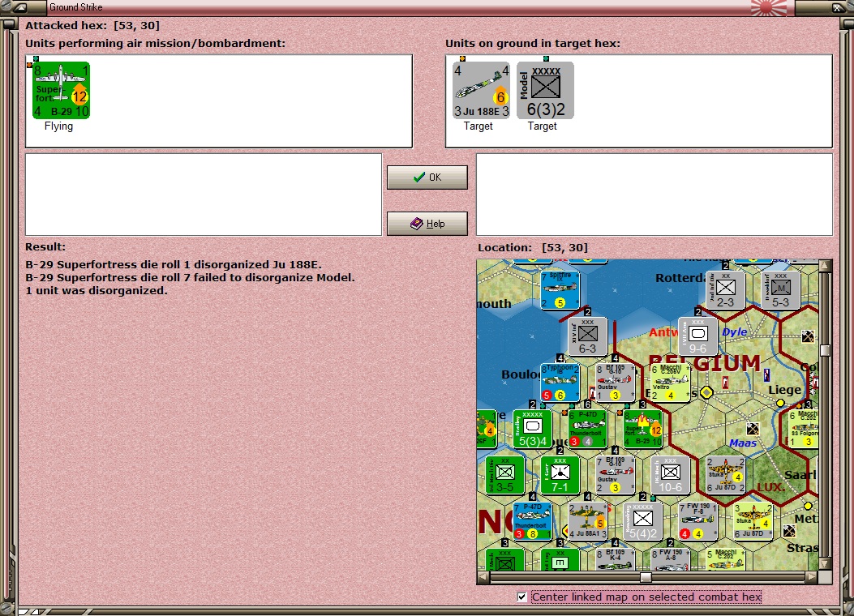Click the map horizontal scrollbar left arrow

point(483,577)
